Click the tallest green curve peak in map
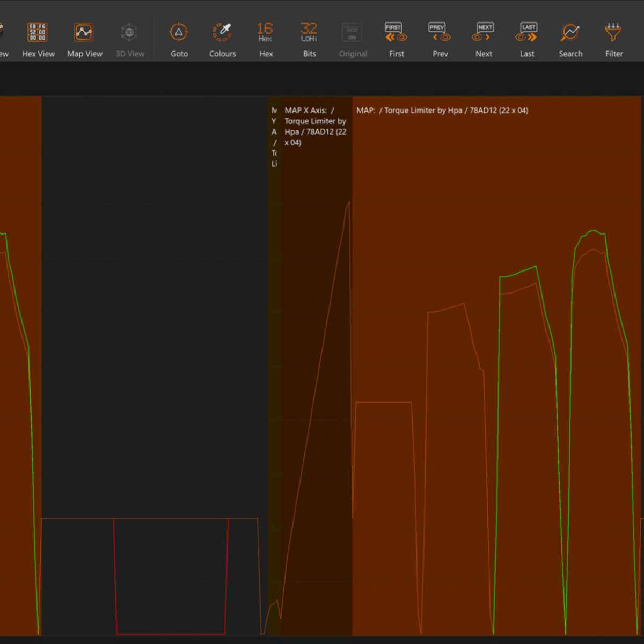This screenshot has width=644, height=644. pos(593,231)
